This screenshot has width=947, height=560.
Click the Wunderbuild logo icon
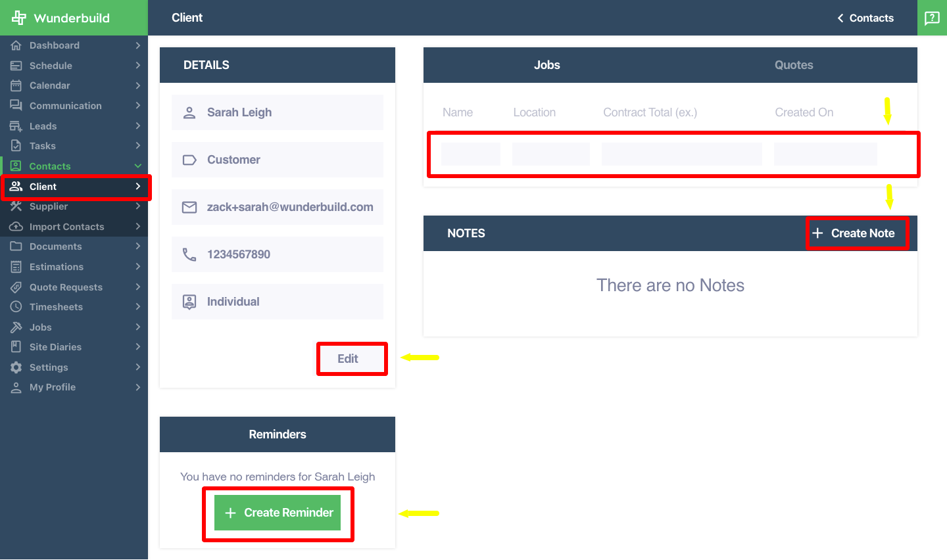[19, 18]
